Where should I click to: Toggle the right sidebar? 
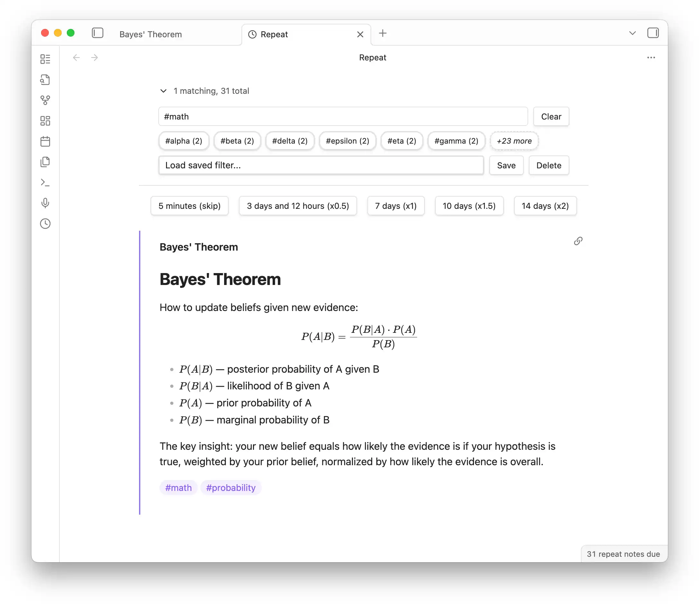click(652, 33)
